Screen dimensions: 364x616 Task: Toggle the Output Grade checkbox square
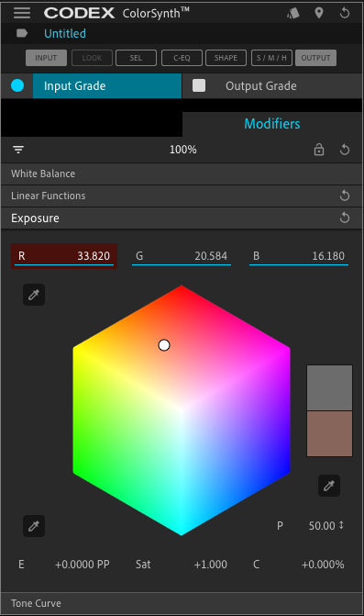[x=199, y=85]
